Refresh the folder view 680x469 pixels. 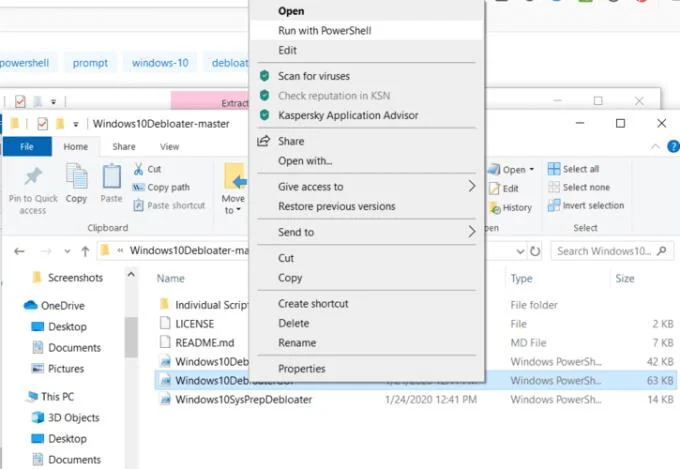coord(535,251)
